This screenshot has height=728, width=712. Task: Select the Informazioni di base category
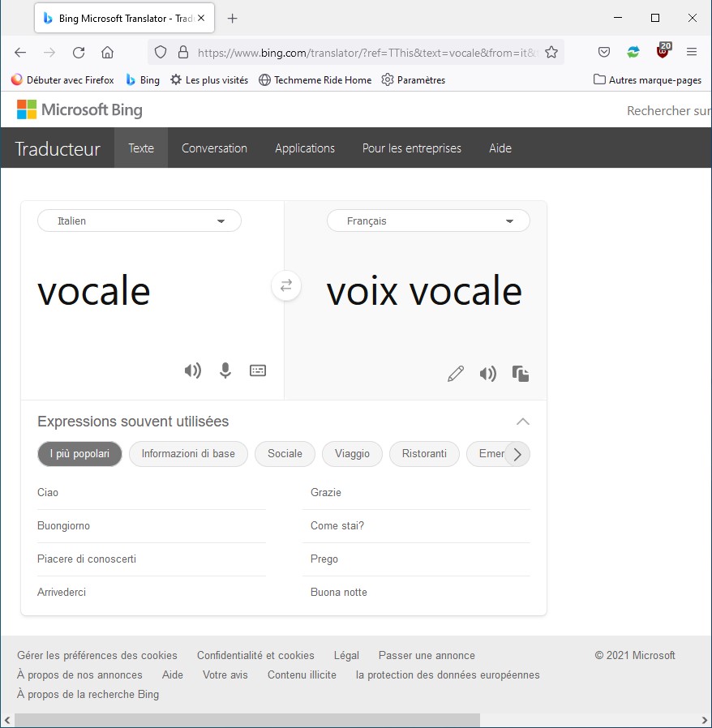click(x=188, y=454)
